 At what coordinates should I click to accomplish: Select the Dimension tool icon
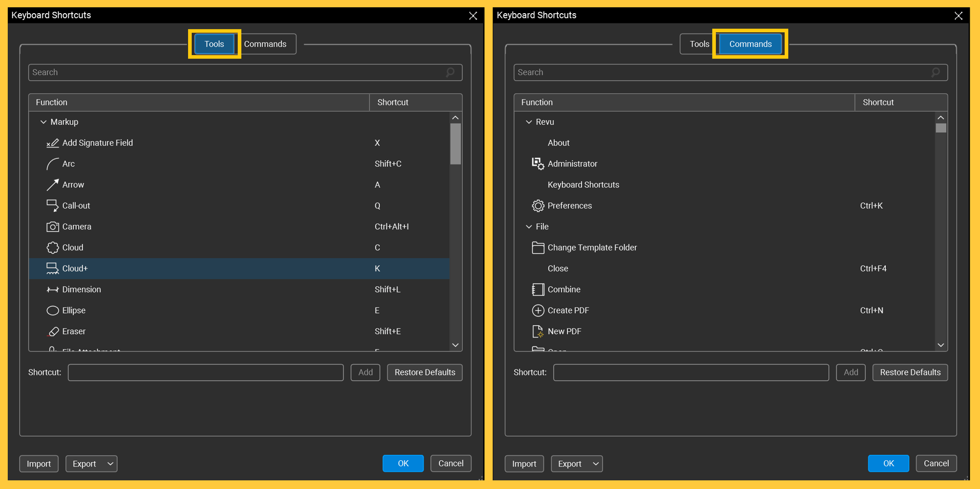[x=53, y=289]
